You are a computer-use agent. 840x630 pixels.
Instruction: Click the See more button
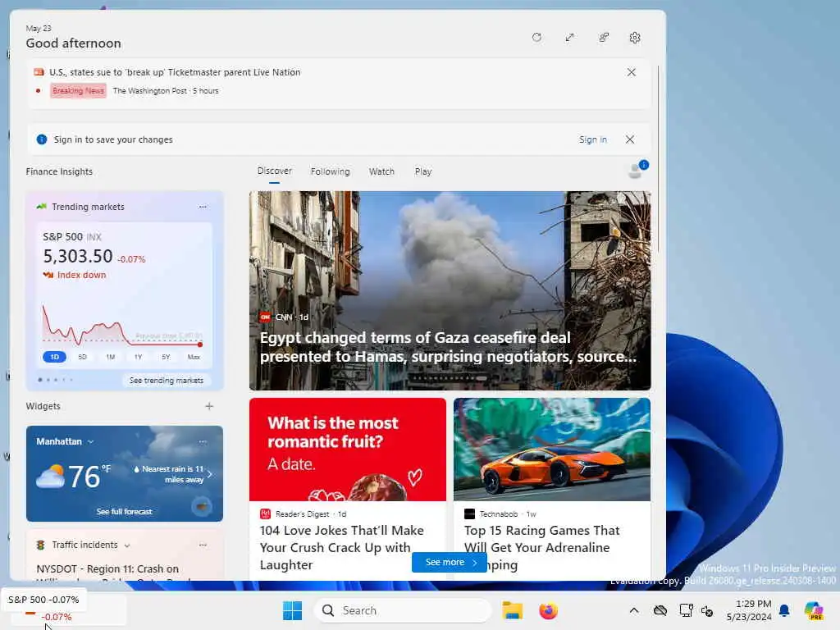tap(450, 562)
